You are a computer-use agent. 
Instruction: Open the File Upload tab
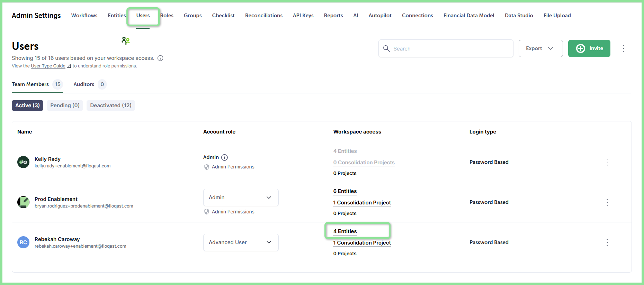coord(557,16)
